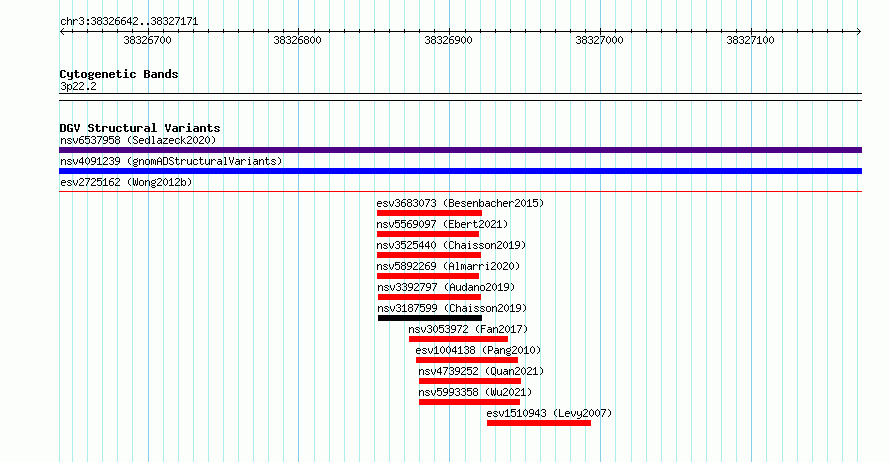This screenshot has width=890, height=462.
Task: Open nsv4091239 (gnomADStructuralVariants) label
Action: coord(171,161)
